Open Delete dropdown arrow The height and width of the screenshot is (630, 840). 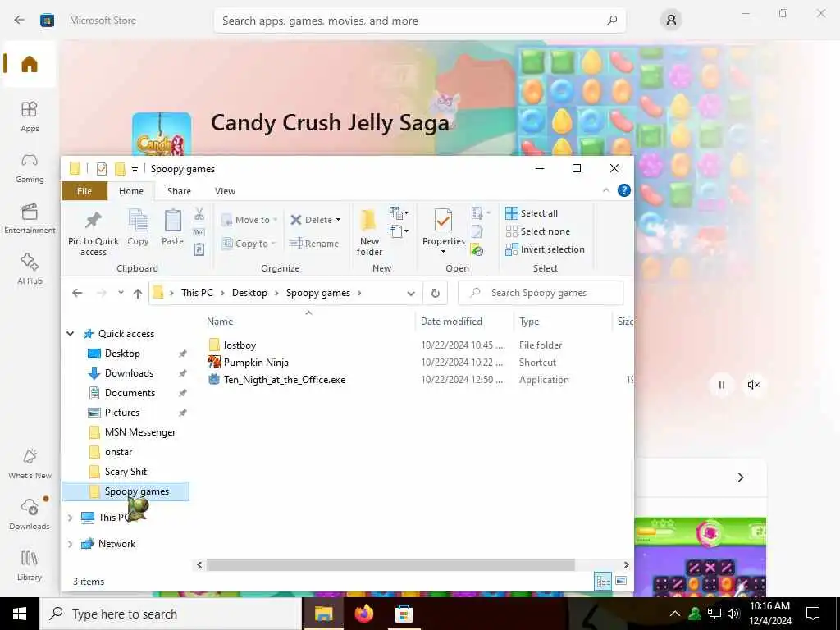pos(338,220)
